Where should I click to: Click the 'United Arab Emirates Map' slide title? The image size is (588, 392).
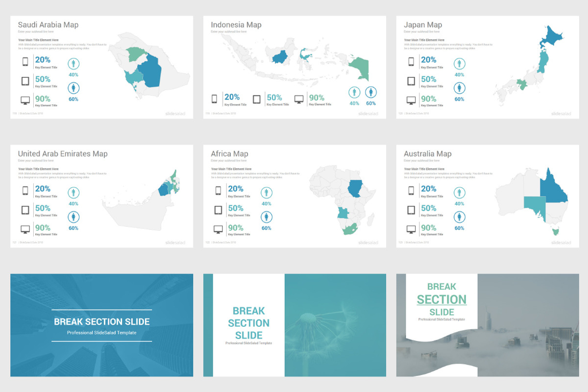click(63, 154)
